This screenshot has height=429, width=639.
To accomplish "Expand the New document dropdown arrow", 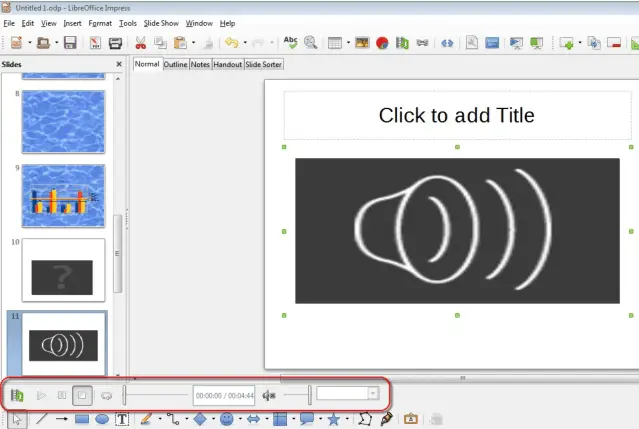I will [x=30, y=42].
